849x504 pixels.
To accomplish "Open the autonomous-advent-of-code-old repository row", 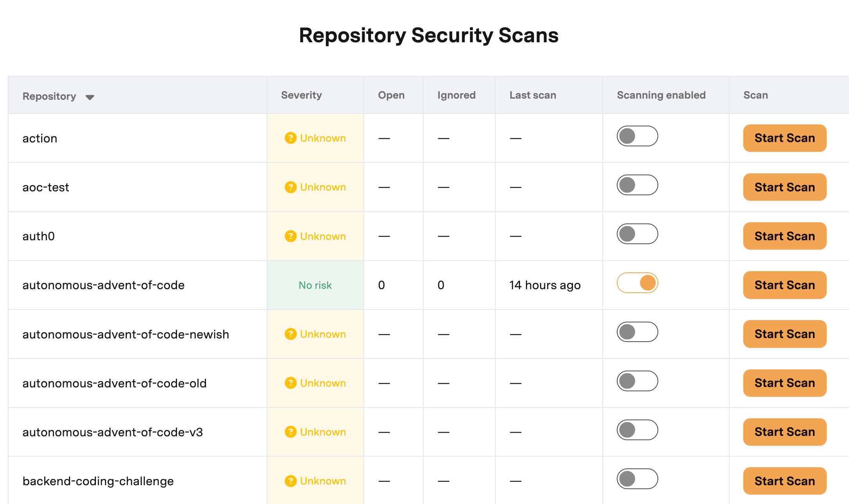I will 114,383.
